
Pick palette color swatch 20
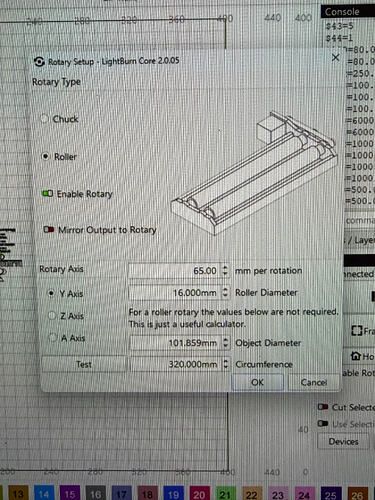click(199, 493)
